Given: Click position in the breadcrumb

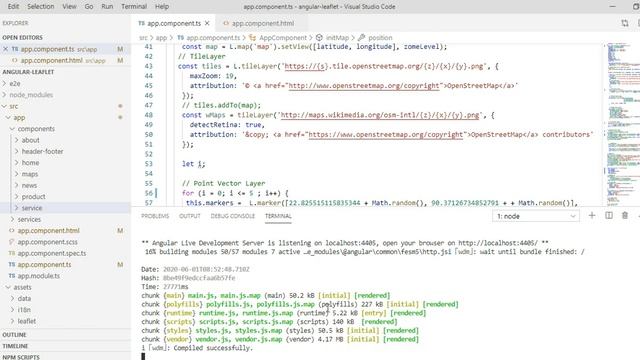Looking at the screenshot, I should 380,38.
